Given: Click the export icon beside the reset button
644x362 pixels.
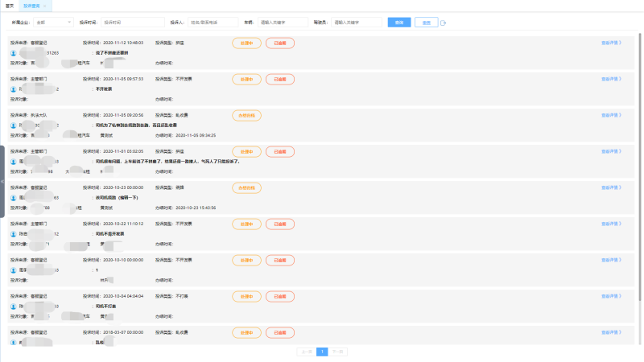Looking at the screenshot, I should [444, 23].
